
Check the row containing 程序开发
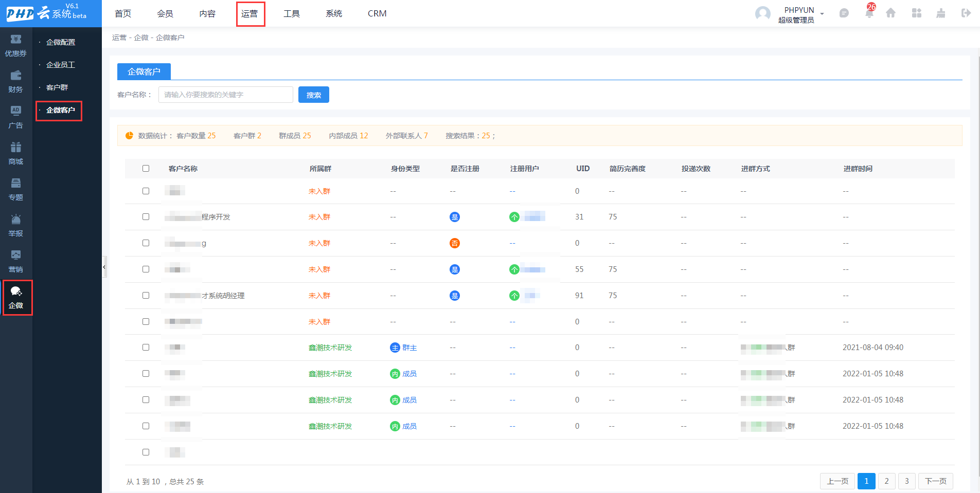[x=146, y=217]
